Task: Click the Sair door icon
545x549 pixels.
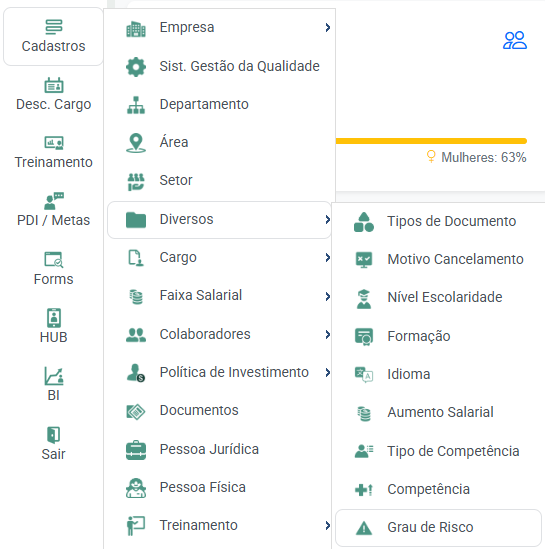Action: 54,435
